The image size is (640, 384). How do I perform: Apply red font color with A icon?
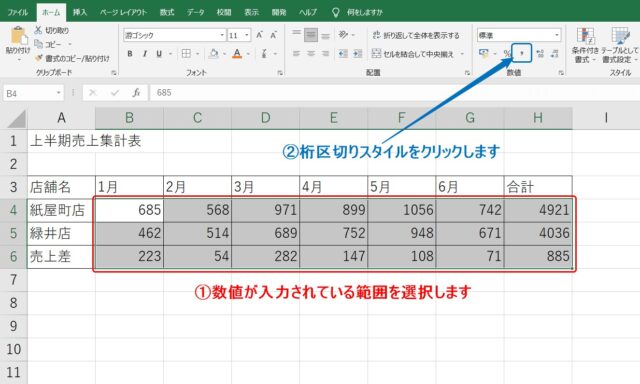pos(237,53)
